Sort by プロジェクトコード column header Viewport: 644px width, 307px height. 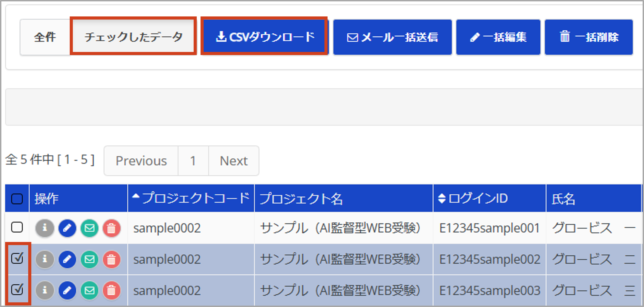pos(191,198)
